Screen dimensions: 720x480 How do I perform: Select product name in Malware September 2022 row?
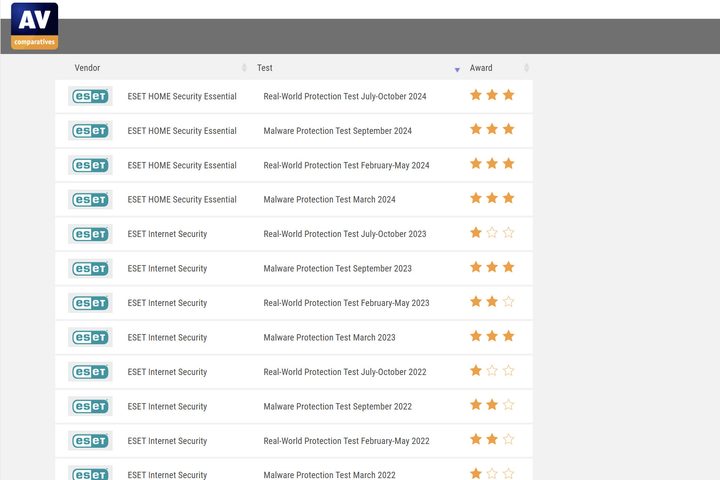pyautogui.click(x=167, y=407)
